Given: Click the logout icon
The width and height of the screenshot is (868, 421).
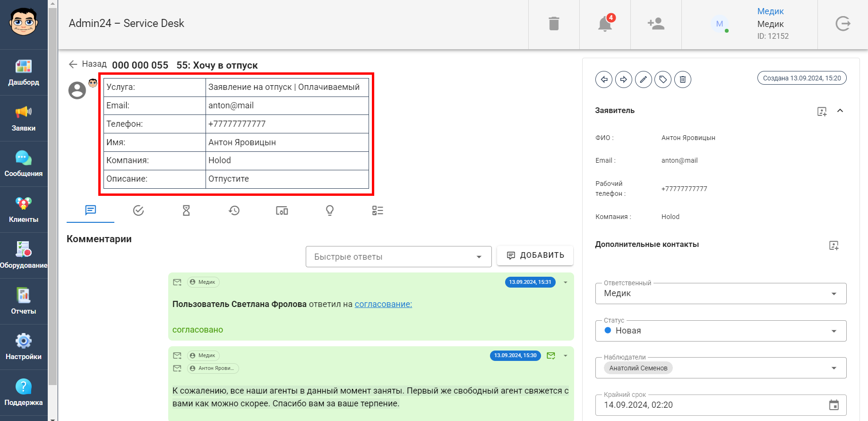Looking at the screenshot, I should pos(842,24).
